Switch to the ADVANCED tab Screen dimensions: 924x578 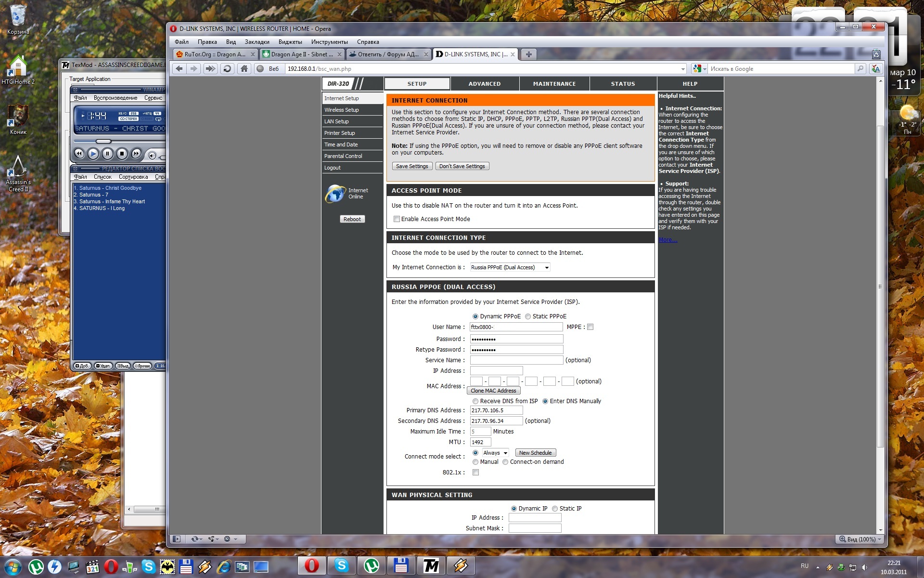484,84
